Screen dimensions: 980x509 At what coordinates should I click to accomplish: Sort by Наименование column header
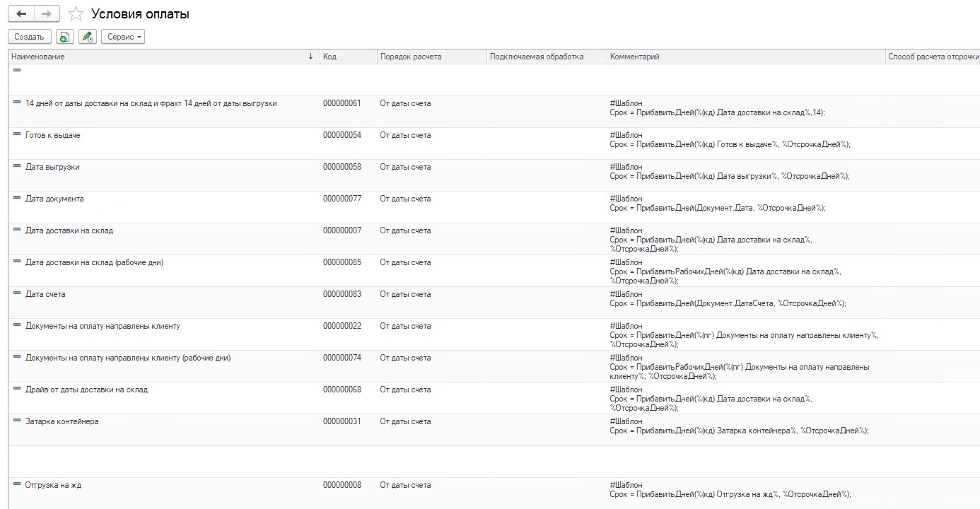(163, 57)
